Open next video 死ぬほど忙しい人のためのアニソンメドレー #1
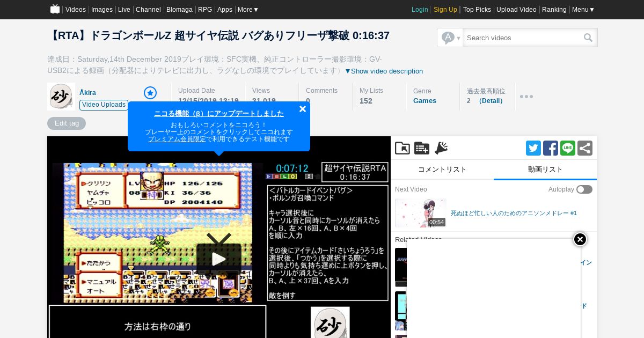Image resolution: width=644 pixels, height=338 pixels. pyautogui.click(x=514, y=213)
